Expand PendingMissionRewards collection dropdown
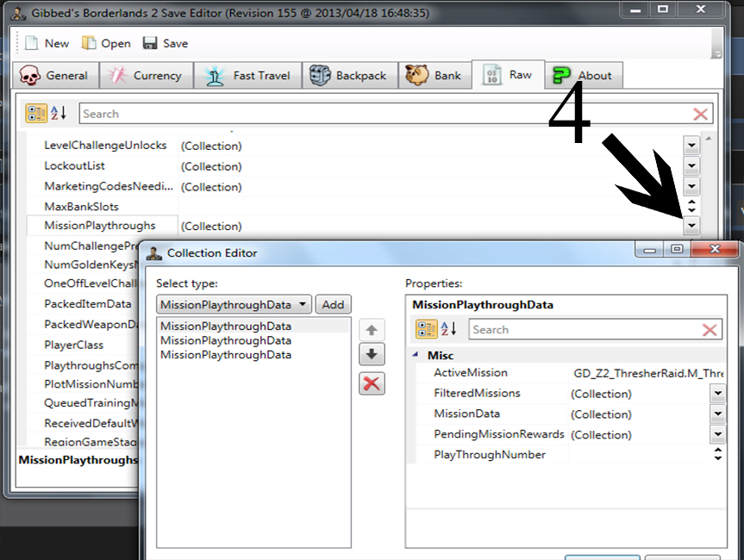 click(718, 434)
